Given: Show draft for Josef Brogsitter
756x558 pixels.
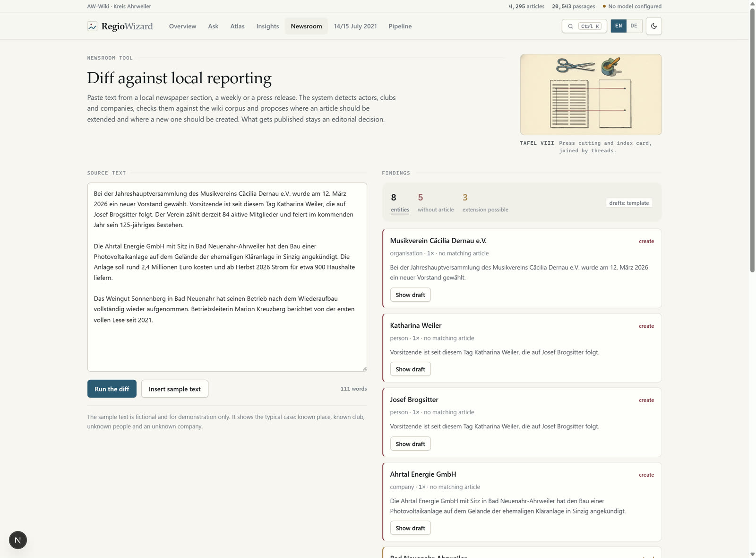Looking at the screenshot, I should coord(410,444).
